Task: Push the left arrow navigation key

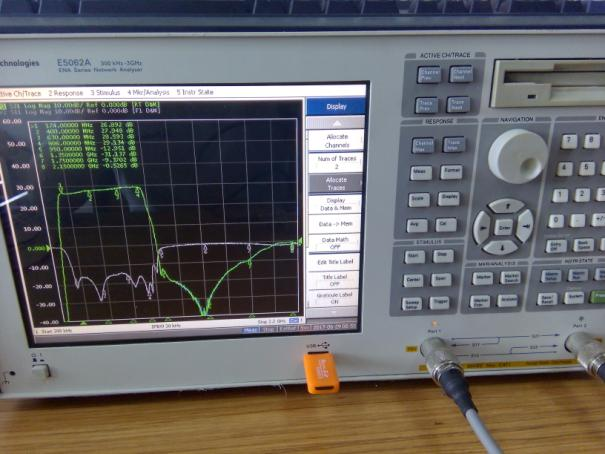Action: coord(482,228)
